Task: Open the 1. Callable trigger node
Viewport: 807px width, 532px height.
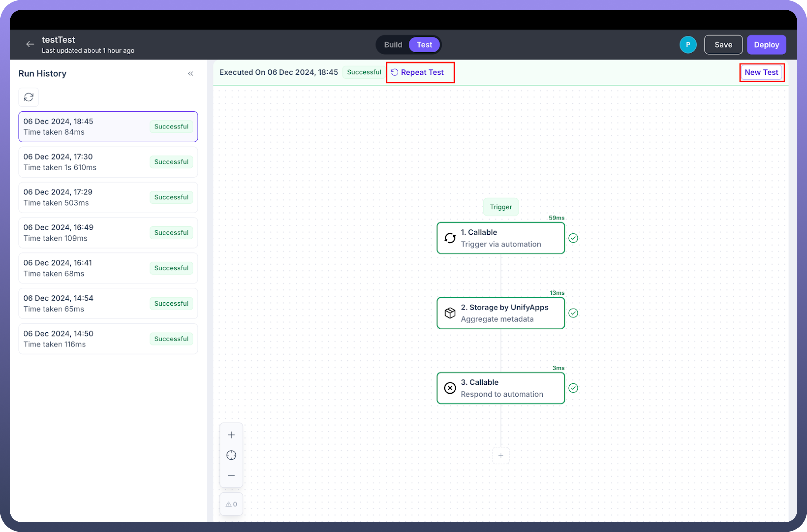Action: pos(501,238)
